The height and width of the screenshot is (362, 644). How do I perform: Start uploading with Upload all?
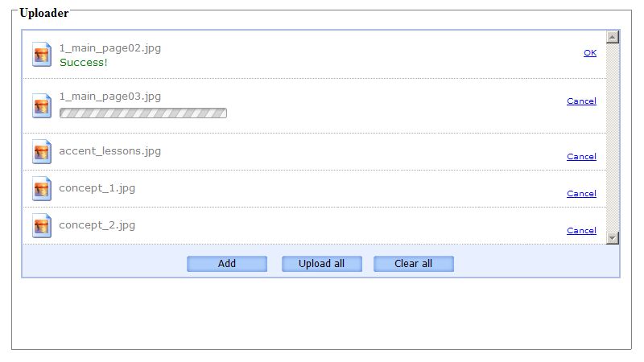tap(321, 264)
